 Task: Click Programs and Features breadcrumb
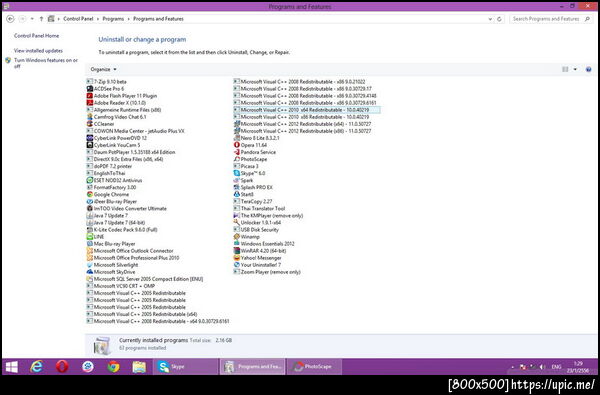[158, 19]
